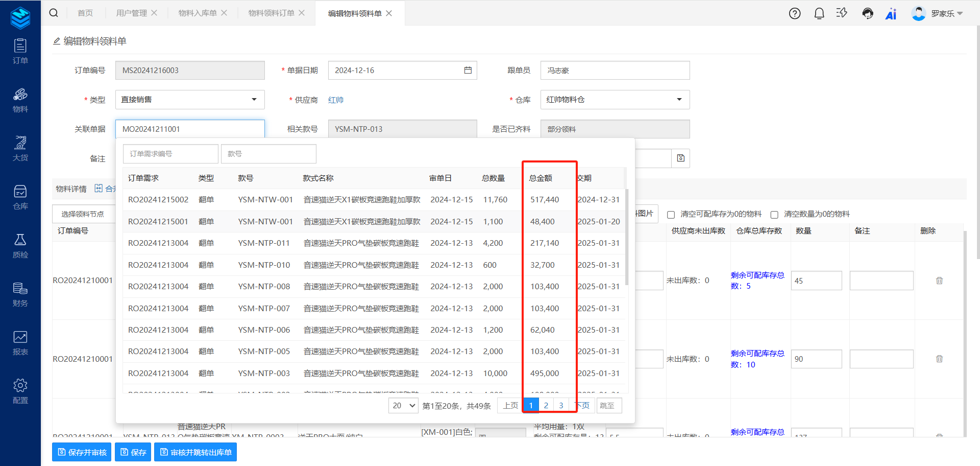Open the help question mark icon
The image size is (980, 466).
click(x=794, y=13)
